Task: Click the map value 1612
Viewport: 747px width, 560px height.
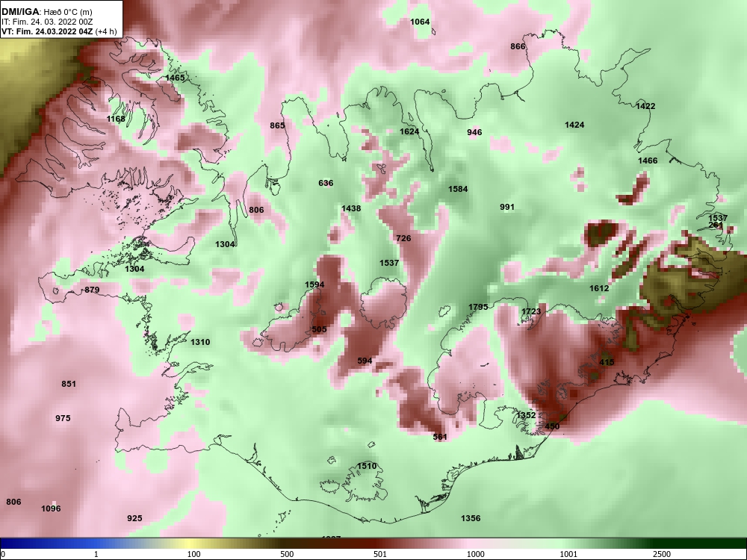Action: click(599, 288)
